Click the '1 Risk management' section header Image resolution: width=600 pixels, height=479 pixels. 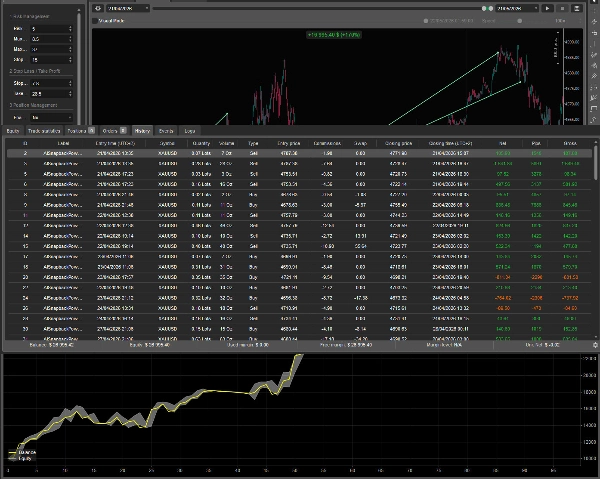tap(29, 16)
